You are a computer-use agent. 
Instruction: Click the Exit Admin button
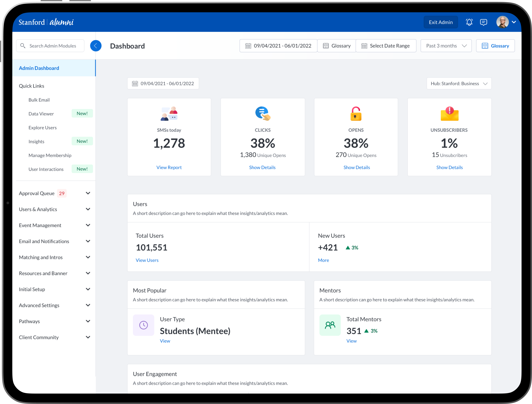(x=440, y=22)
